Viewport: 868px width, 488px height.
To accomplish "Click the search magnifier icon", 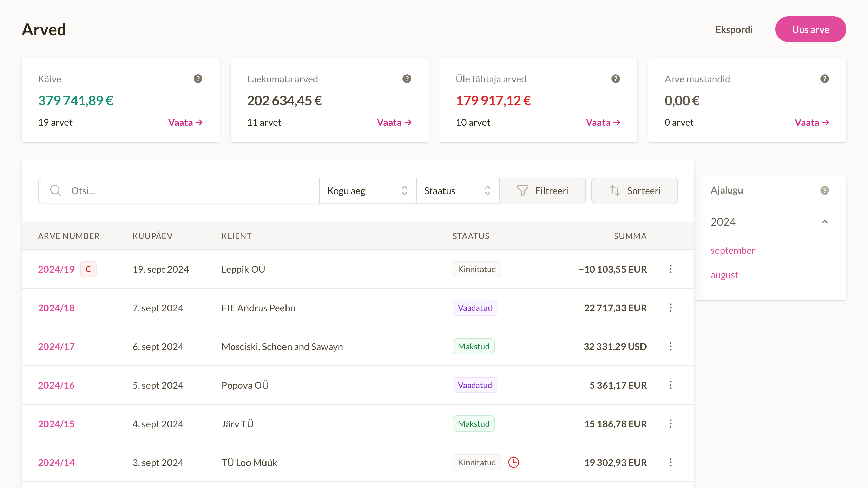I will [56, 190].
